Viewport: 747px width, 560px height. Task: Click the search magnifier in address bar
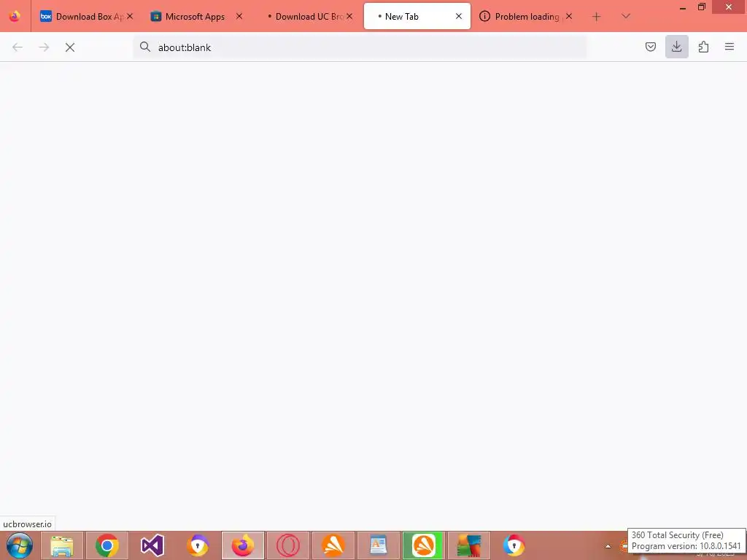[145, 47]
